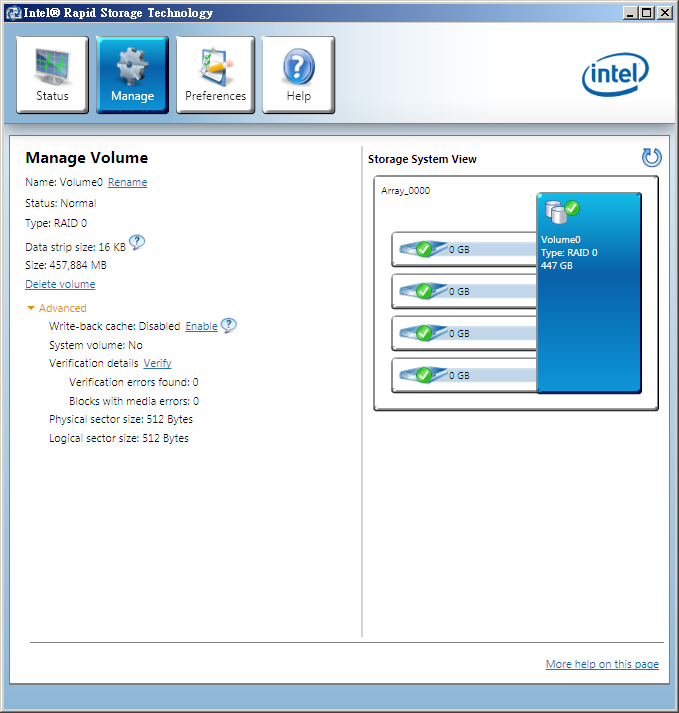679x713 pixels.
Task: Click the Rename link for Volume0
Action: pyautogui.click(x=127, y=182)
